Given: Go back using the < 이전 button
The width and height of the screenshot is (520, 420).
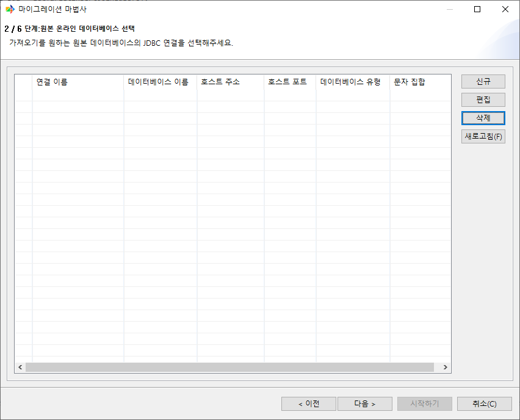Looking at the screenshot, I should 308,404.
